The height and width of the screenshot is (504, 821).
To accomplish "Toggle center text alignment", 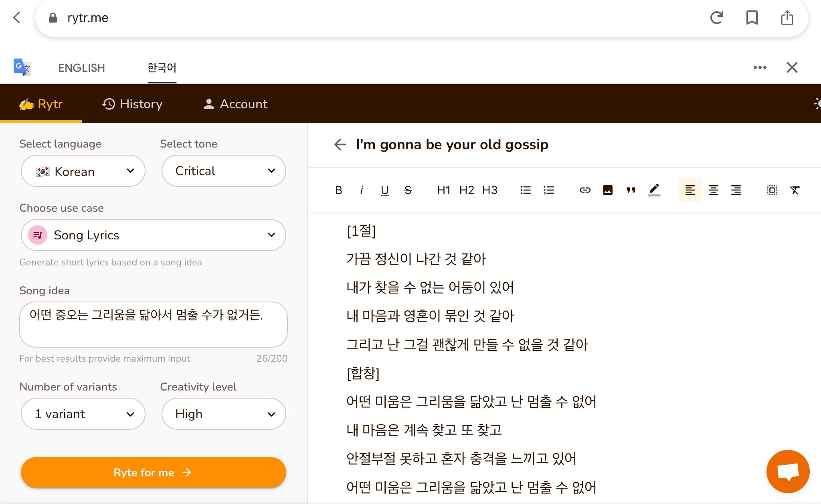I will click(x=713, y=190).
